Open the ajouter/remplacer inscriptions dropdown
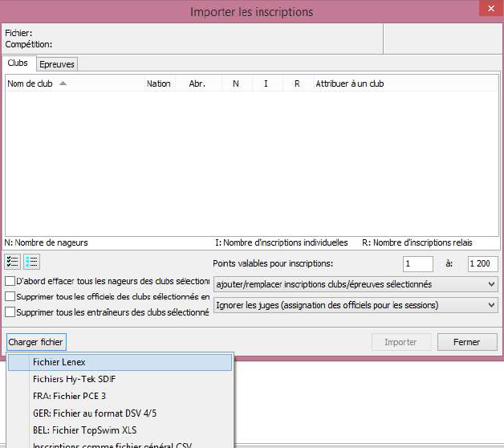Screen dimensions: 504x448 tap(356, 284)
